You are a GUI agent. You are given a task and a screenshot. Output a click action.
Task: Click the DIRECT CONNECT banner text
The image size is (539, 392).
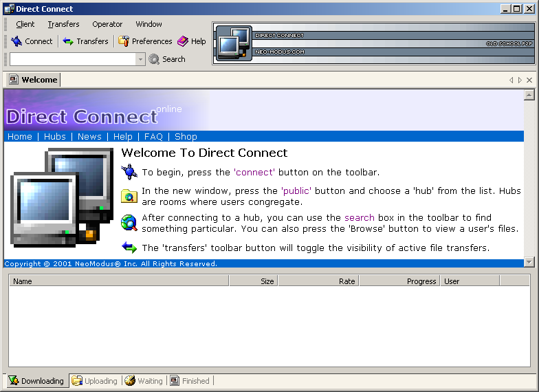279,36
